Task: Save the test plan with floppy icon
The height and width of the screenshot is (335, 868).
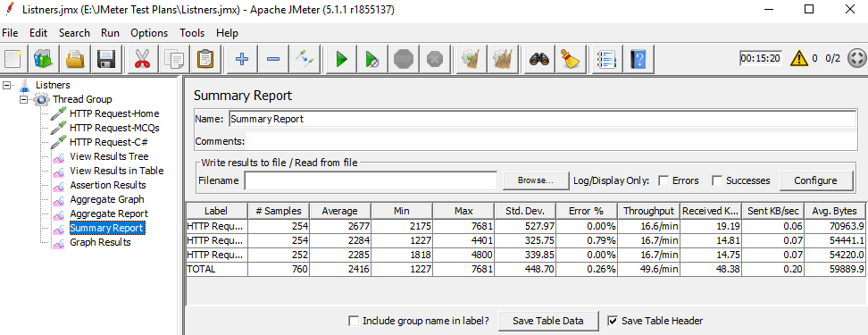Action: click(105, 58)
